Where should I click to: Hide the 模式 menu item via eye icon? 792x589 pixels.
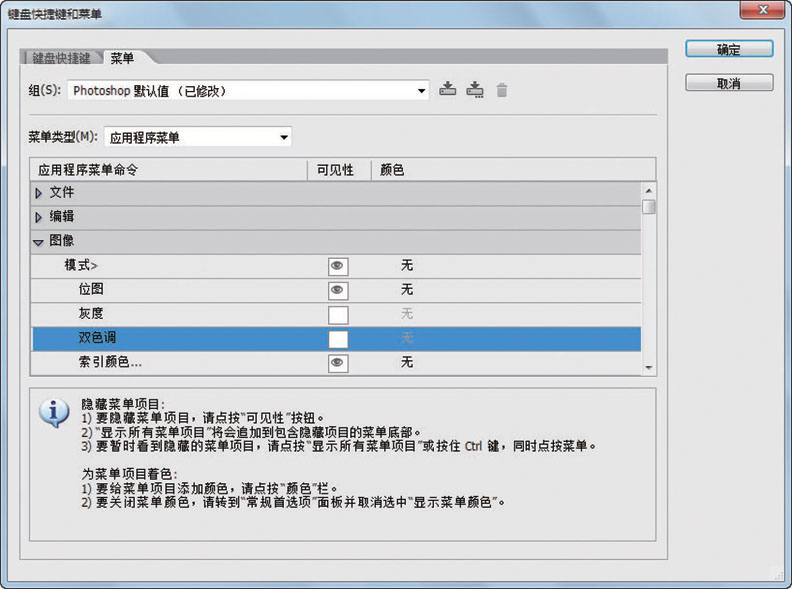click(x=338, y=266)
